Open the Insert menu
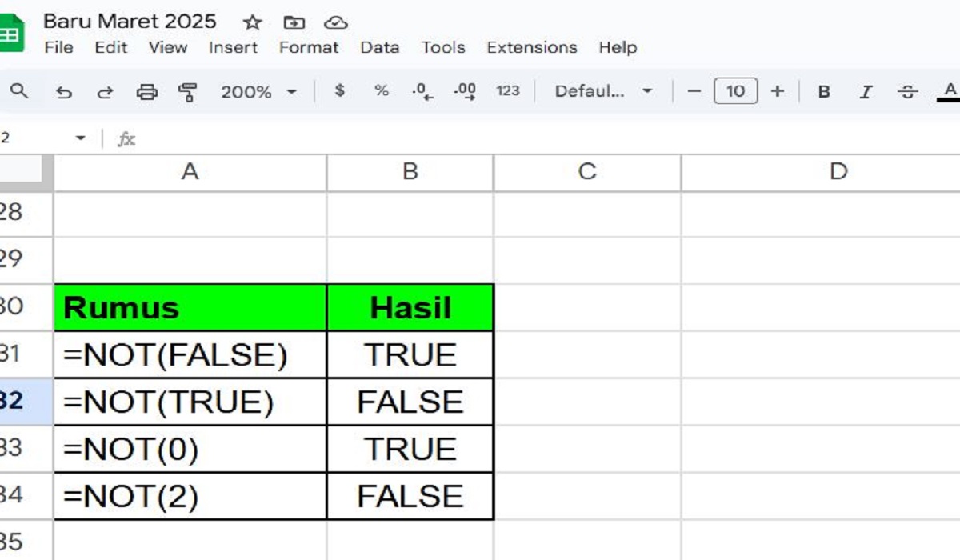This screenshot has height=560, width=960. click(x=232, y=47)
